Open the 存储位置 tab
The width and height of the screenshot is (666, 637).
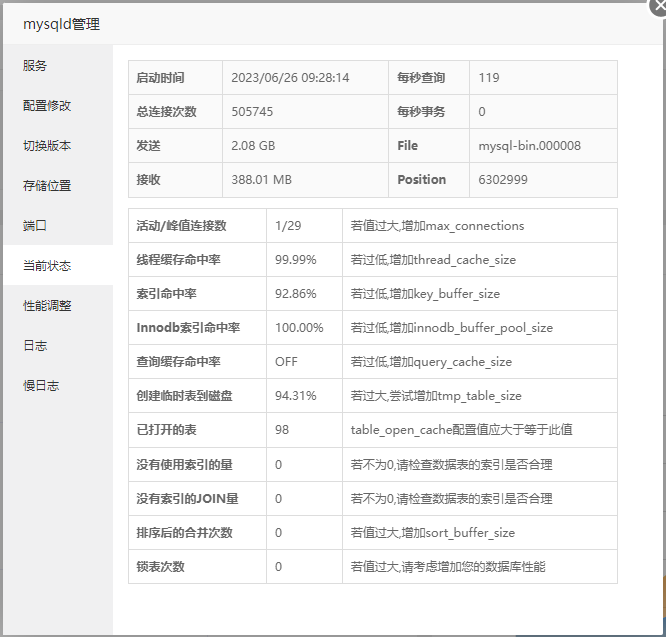pos(58,185)
